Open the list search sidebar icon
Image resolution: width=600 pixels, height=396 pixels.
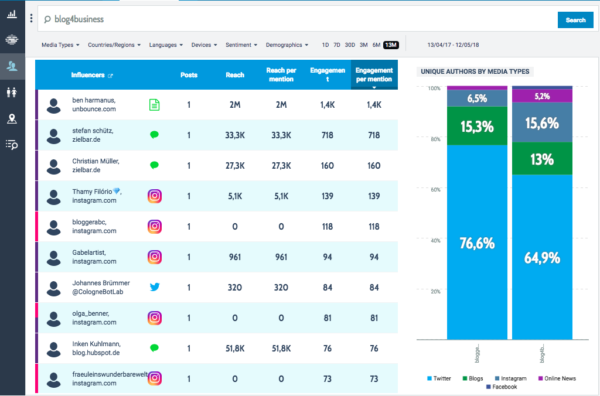pyautogui.click(x=12, y=145)
